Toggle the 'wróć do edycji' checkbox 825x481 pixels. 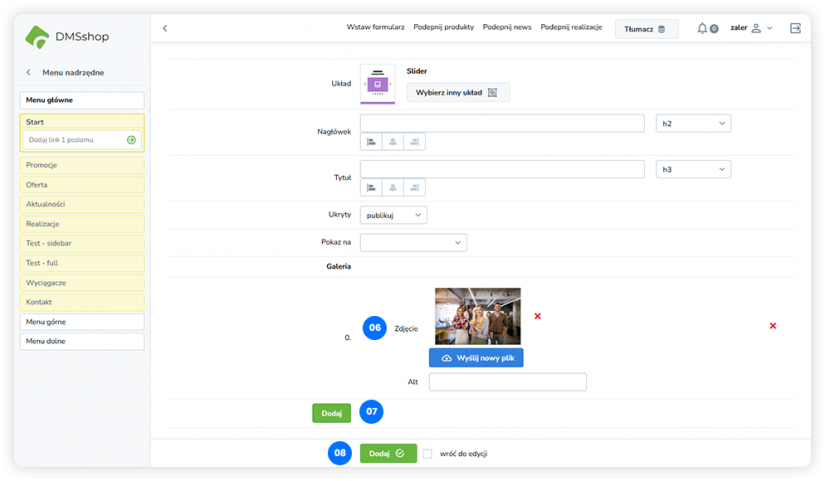pos(427,453)
